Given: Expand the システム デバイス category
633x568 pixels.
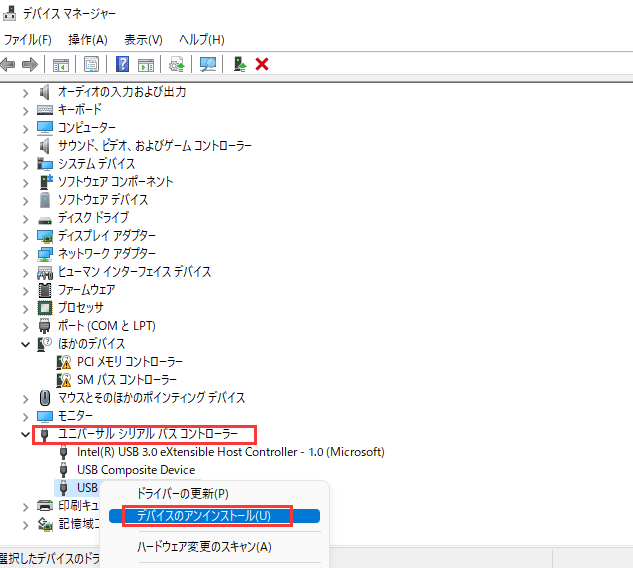Looking at the screenshot, I should [25, 165].
